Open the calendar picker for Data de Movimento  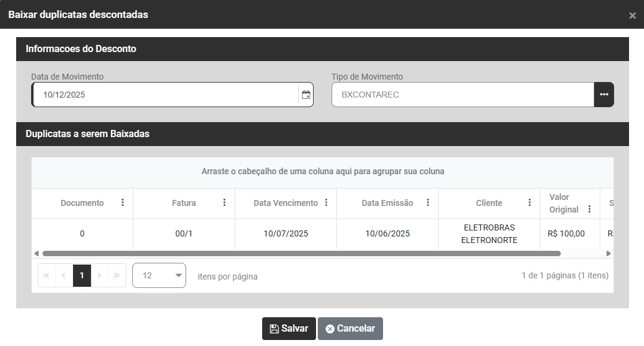(306, 95)
